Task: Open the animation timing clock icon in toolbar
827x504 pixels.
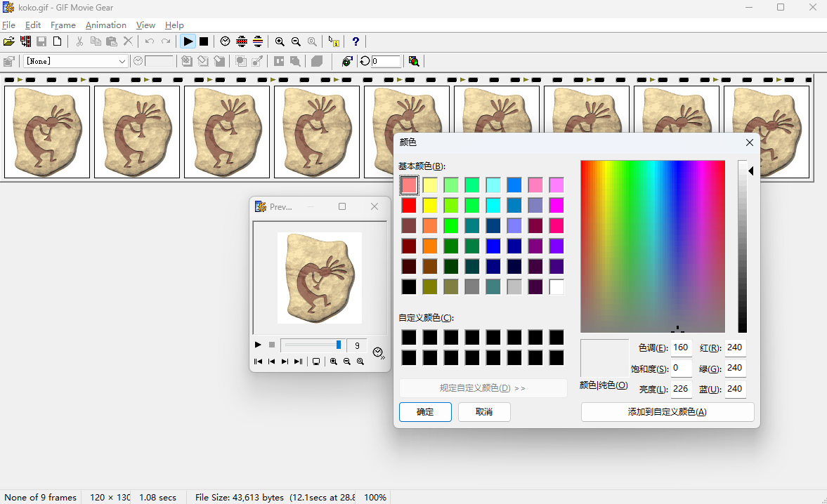Action: (225, 41)
